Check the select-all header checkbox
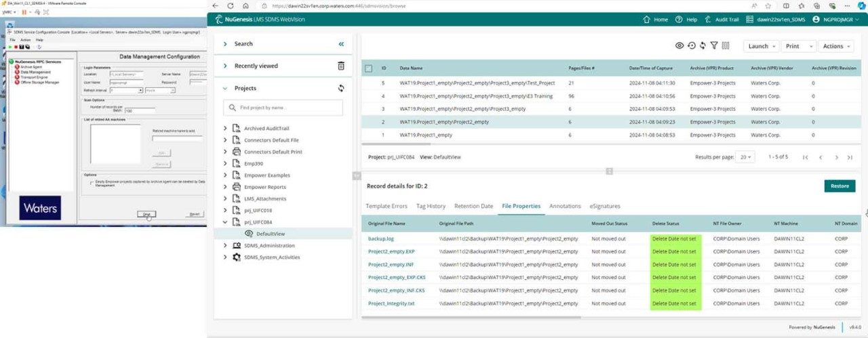This screenshot has width=868, height=338. [x=368, y=68]
